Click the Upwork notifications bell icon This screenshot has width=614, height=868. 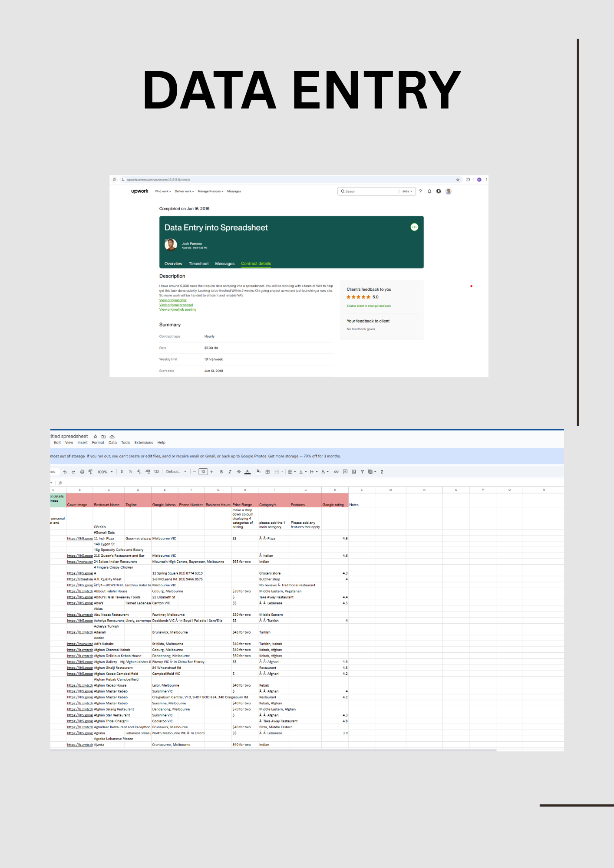tap(429, 191)
